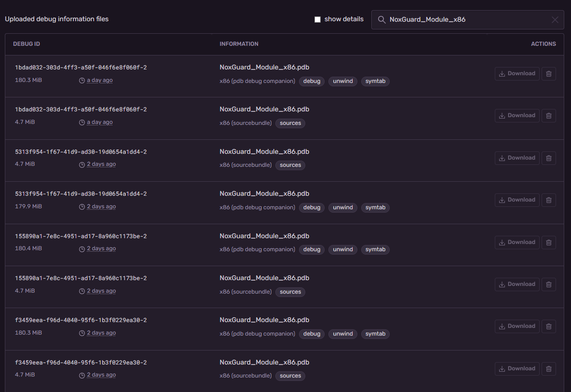Click the unwind tag on the f3459eea row
571x392 pixels.
tap(343, 334)
